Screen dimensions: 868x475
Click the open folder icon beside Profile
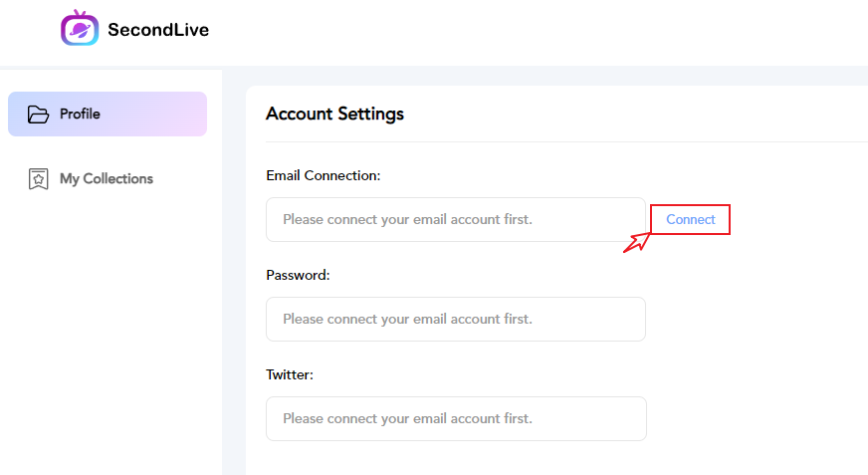pos(38,115)
